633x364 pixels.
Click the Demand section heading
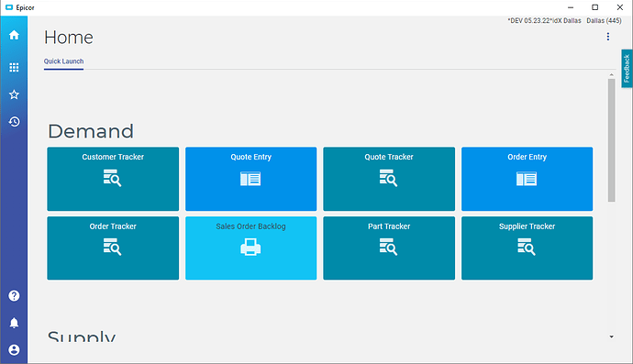pos(91,131)
